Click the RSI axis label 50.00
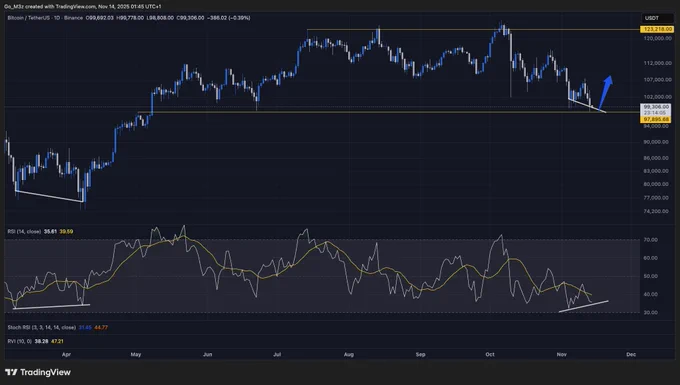 tap(651, 276)
